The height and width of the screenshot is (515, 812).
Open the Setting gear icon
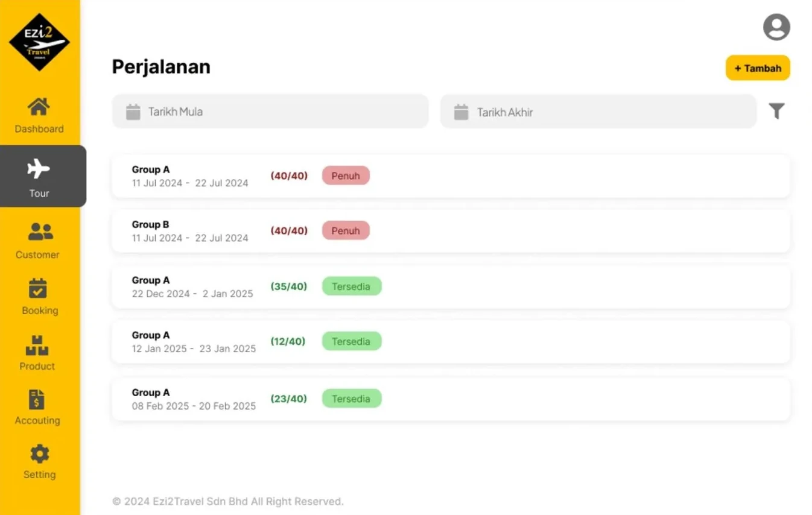(40, 454)
